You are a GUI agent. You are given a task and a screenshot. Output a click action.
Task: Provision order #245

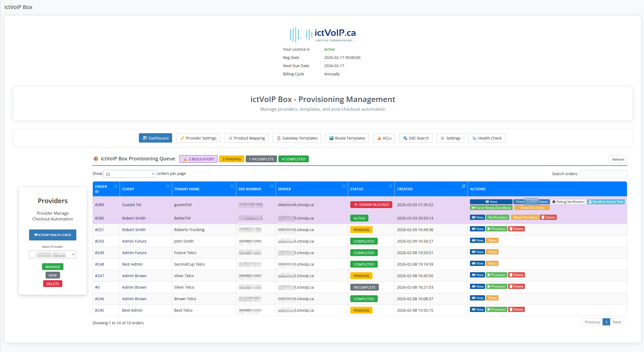coord(496,310)
